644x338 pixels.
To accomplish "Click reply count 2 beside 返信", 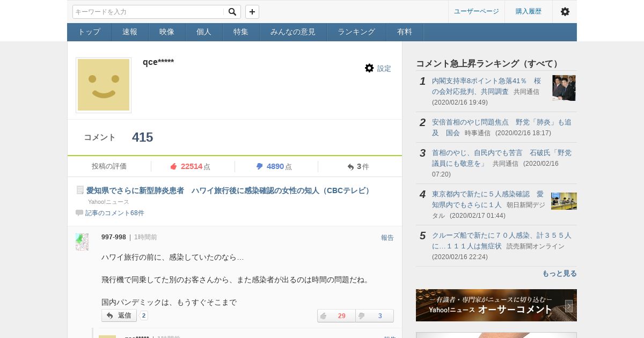I will point(144,315).
